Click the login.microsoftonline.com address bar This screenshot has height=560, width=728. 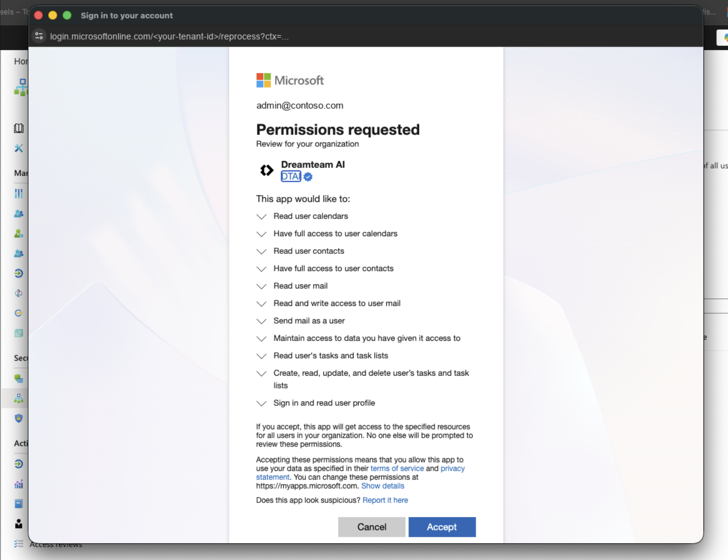[x=169, y=36]
